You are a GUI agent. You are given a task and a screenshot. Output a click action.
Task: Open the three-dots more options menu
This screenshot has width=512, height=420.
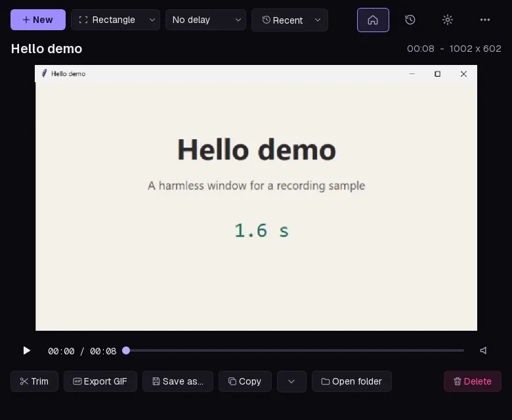click(485, 20)
